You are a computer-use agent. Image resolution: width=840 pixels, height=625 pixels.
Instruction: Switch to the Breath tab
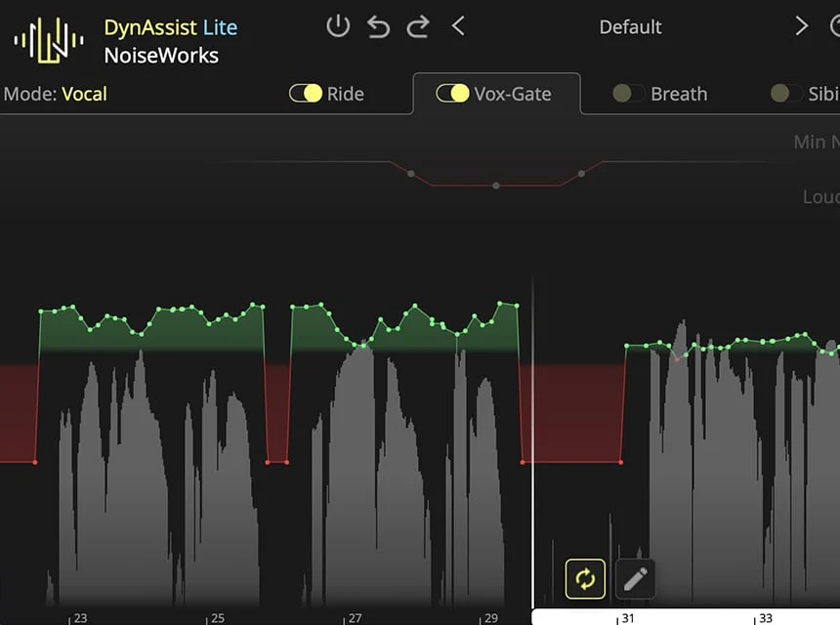coord(679,95)
